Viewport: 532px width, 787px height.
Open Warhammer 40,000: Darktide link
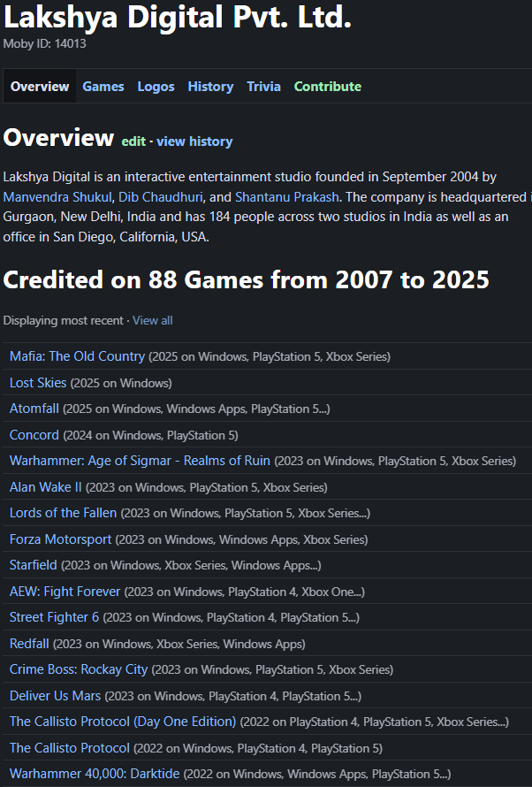click(x=95, y=774)
